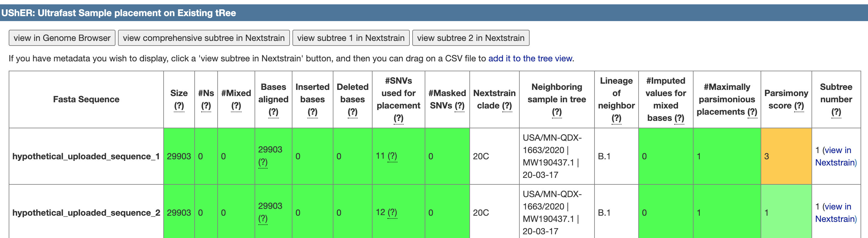The image size is (868, 238).
Task: Click (?) next to 12 SNVs for sequence_2
Action: click(x=392, y=213)
